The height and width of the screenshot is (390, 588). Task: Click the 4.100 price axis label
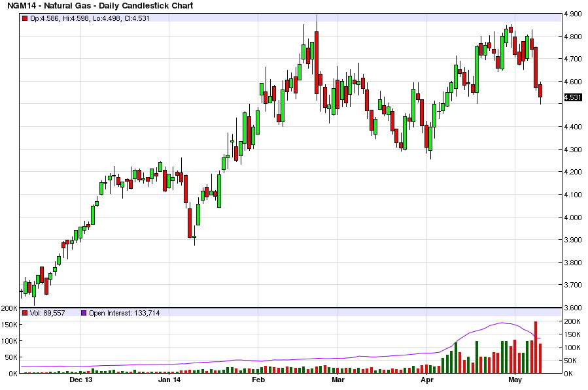(572, 195)
